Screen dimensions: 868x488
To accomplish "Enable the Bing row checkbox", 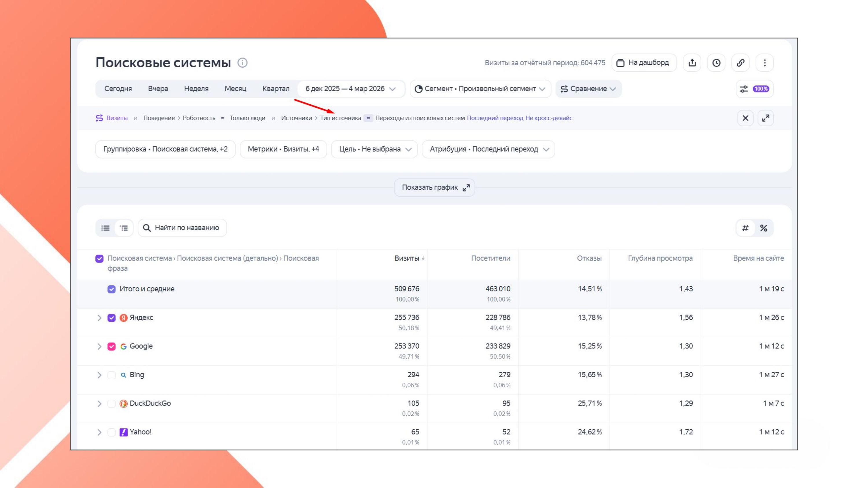I will pyautogui.click(x=111, y=375).
